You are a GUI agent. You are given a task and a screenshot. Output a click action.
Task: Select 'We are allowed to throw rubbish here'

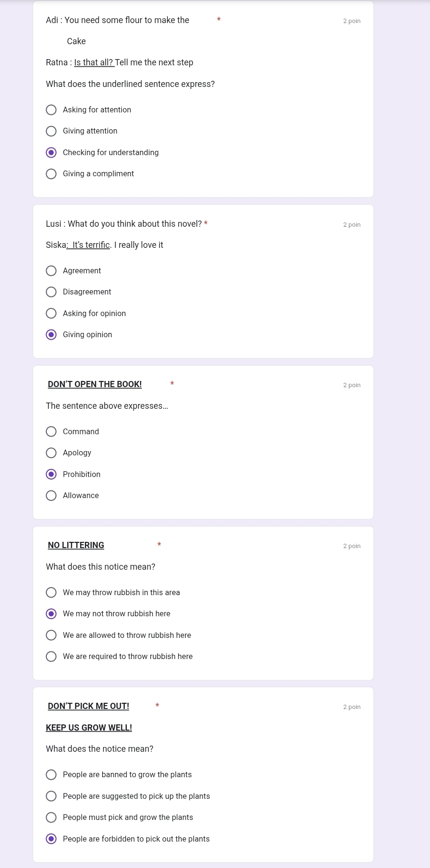51,636
